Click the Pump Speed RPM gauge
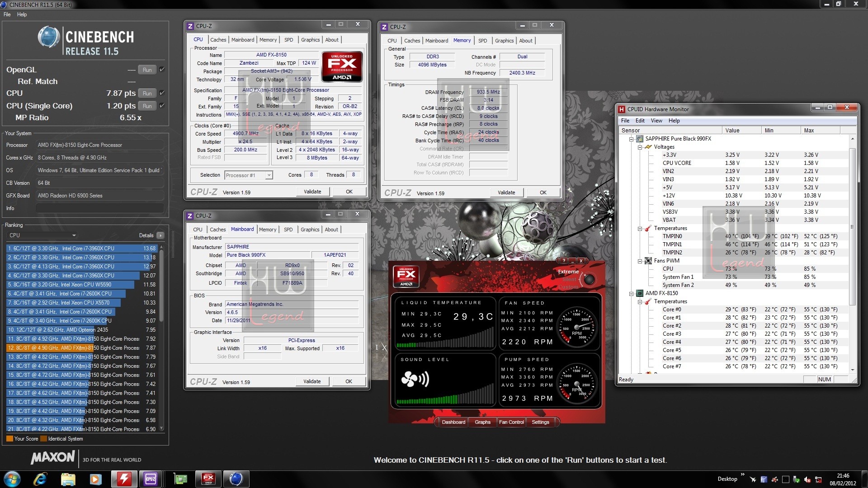Image resolution: width=868 pixels, height=488 pixels. (x=576, y=384)
